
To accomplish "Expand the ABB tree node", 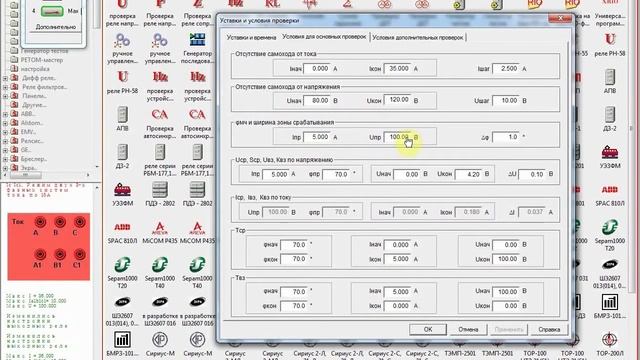I will (5, 114).
